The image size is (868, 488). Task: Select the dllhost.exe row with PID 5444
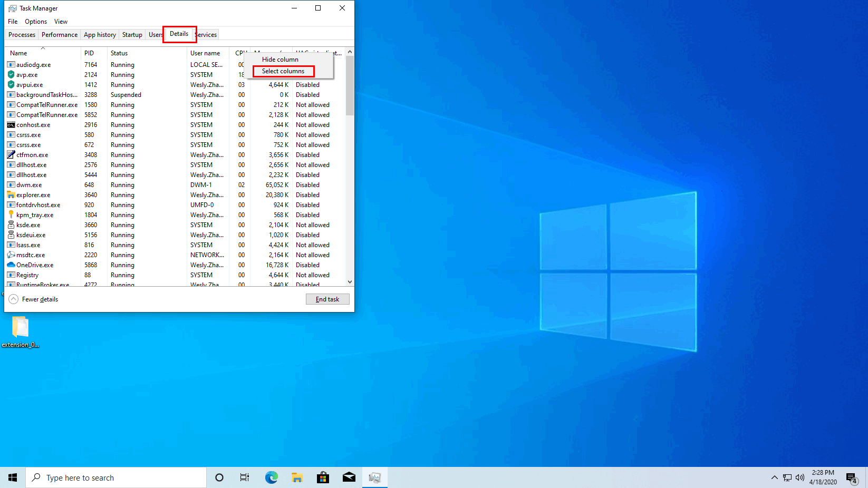click(175, 175)
